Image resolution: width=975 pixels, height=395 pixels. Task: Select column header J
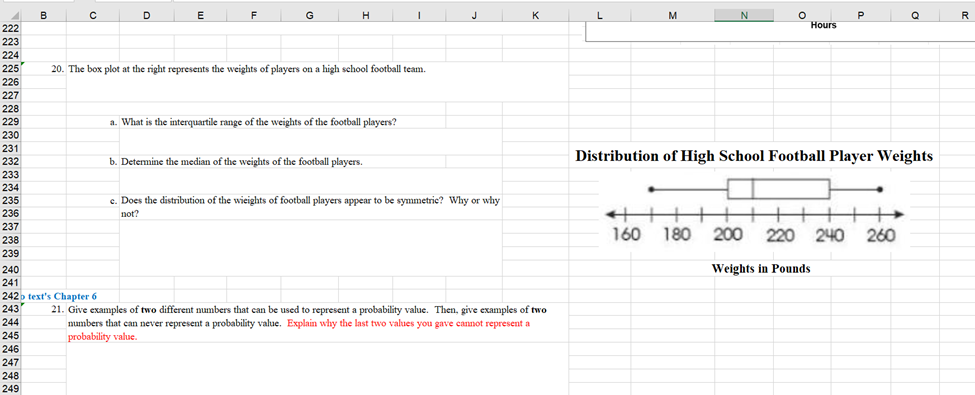[474, 16]
